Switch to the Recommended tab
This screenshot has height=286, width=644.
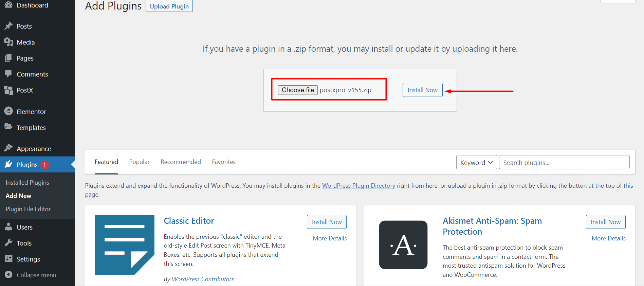[181, 162]
